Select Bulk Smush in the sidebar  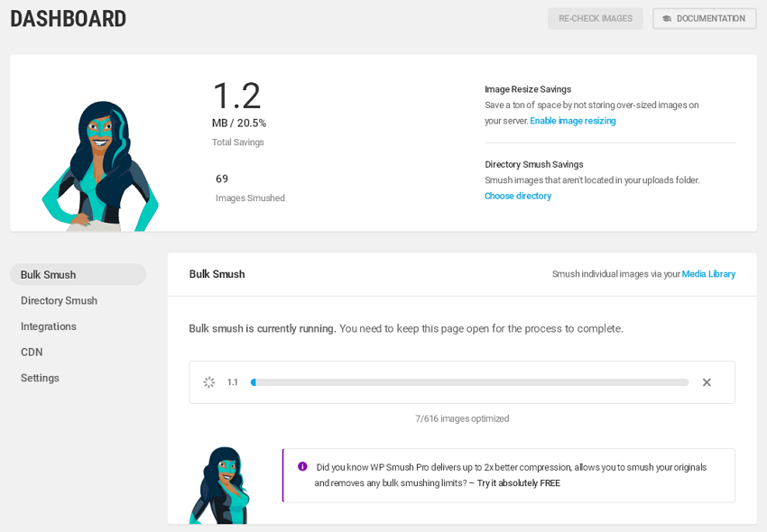click(78, 274)
